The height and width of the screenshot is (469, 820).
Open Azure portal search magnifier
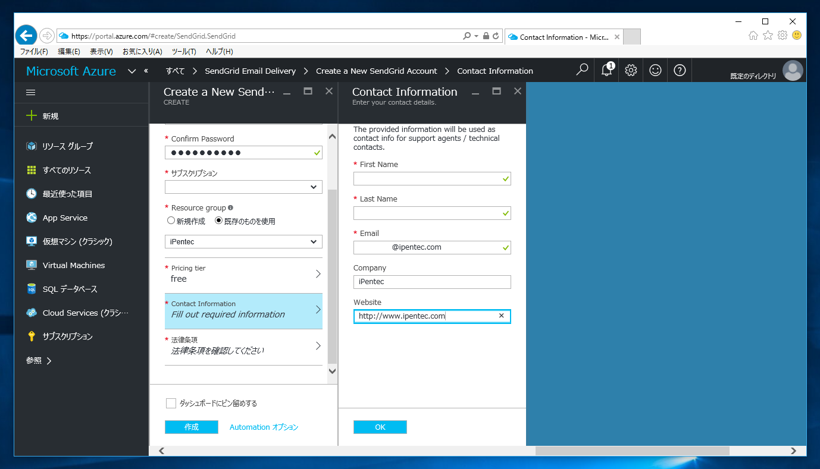(582, 70)
